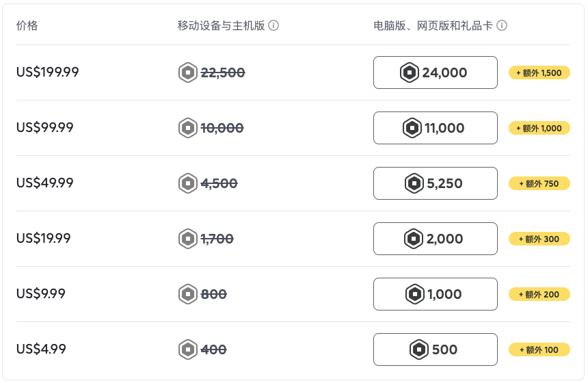588x383 pixels.
Task: Click Robux icon beside crossed-out 400
Action: [x=187, y=349]
